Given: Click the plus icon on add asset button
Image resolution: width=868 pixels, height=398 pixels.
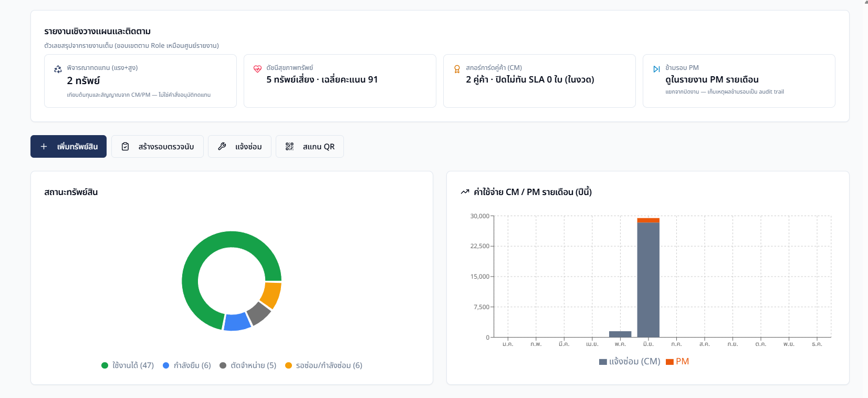Looking at the screenshot, I should click(44, 147).
